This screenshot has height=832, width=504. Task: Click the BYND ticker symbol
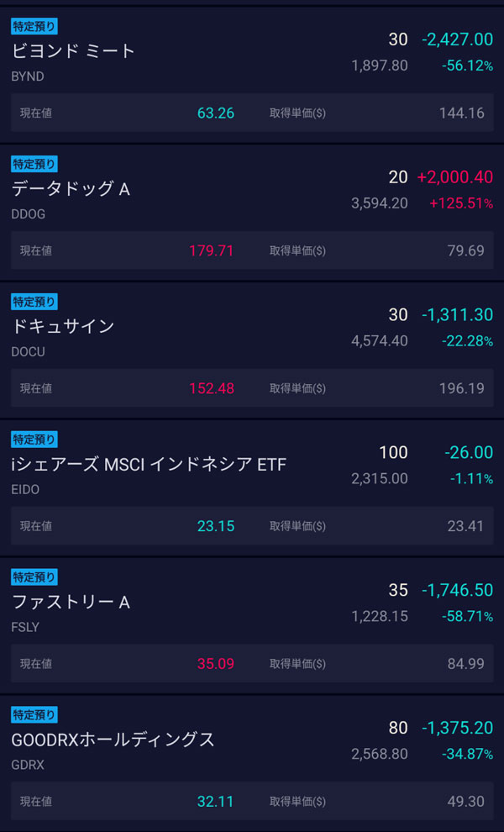pyautogui.click(x=28, y=76)
